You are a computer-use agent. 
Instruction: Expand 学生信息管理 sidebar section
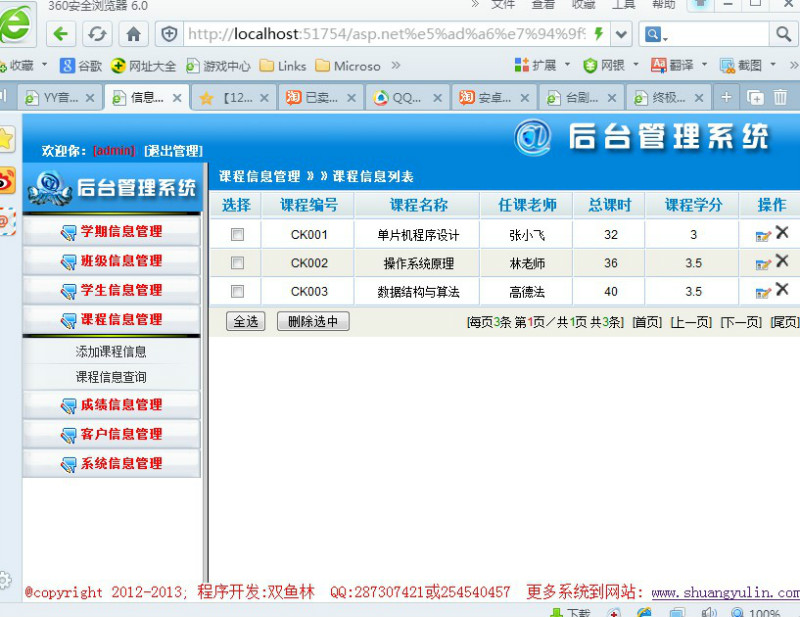112,290
